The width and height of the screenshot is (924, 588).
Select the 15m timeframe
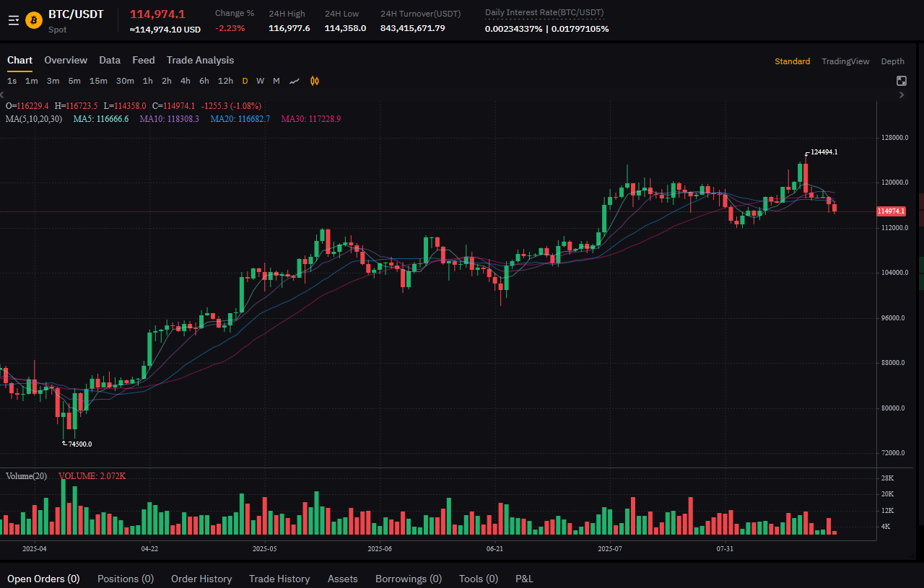(x=98, y=81)
